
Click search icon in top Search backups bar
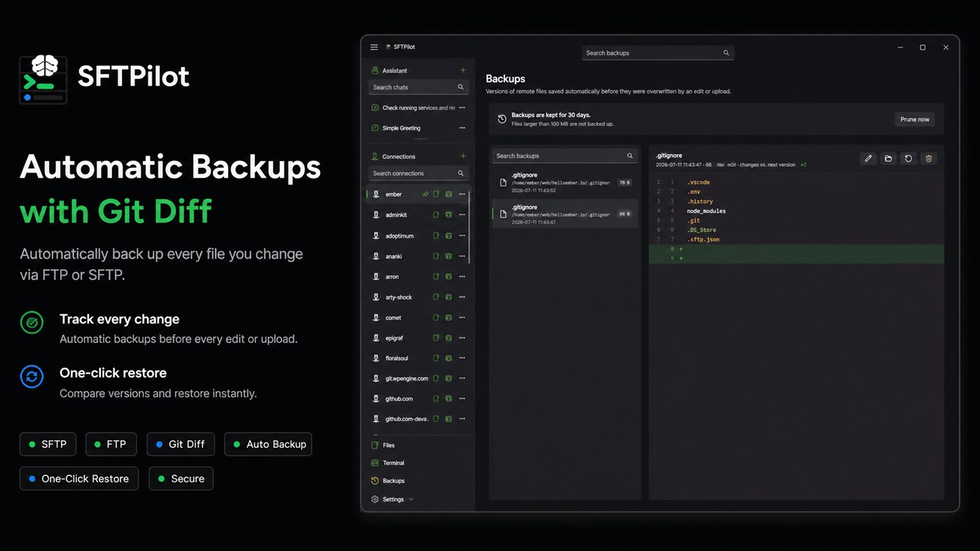point(726,53)
